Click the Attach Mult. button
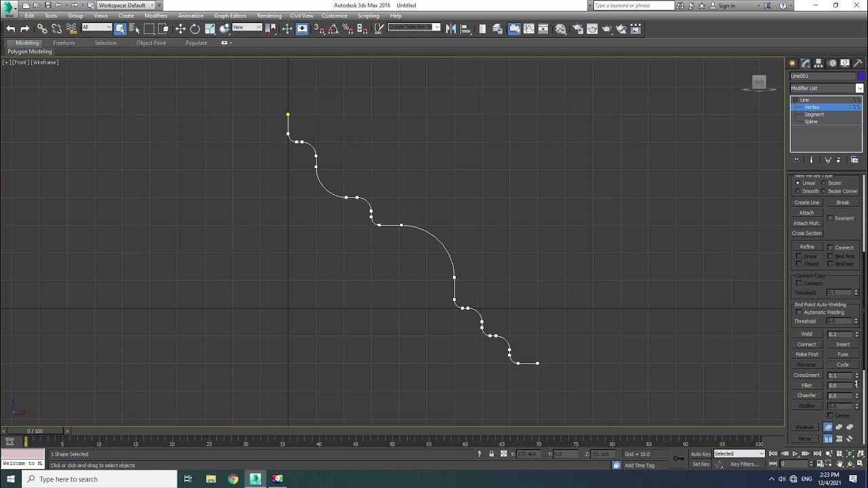 (x=807, y=223)
